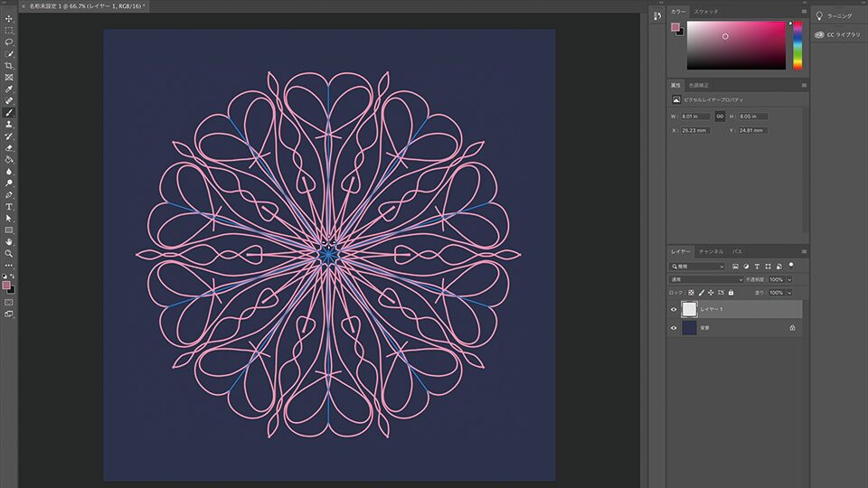Hide レイヤー 1 with its eye icon
The height and width of the screenshot is (488, 868).
click(x=674, y=309)
